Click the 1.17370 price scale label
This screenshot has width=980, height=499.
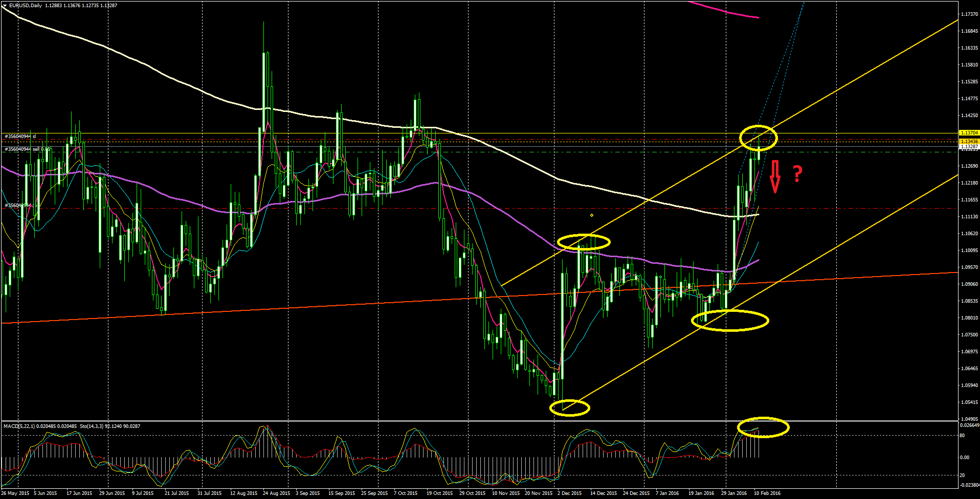coord(970,14)
